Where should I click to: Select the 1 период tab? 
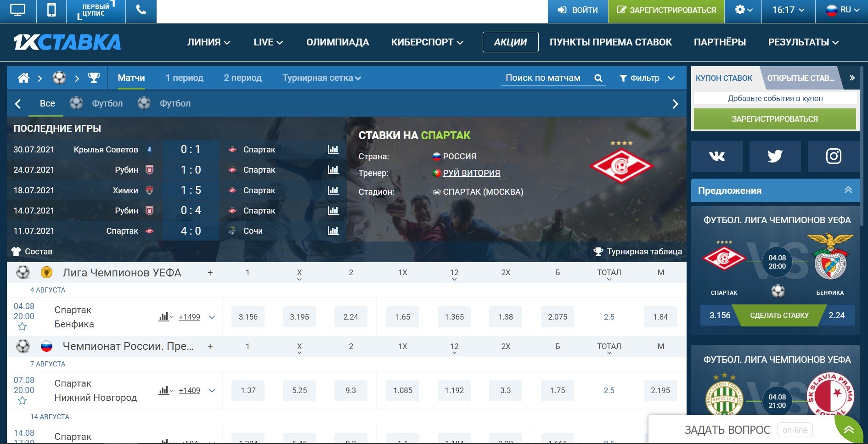pyautogui.click(x=184, y=78)
